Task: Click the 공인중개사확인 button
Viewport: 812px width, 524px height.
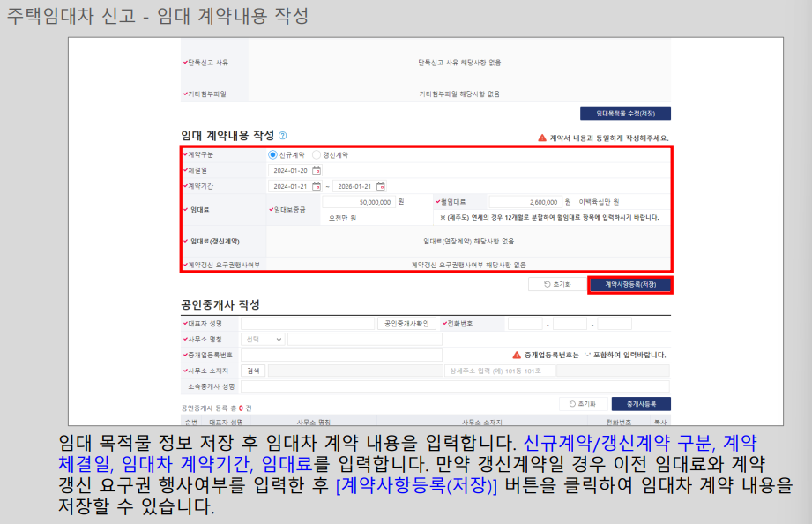Action: coord(407,325)
